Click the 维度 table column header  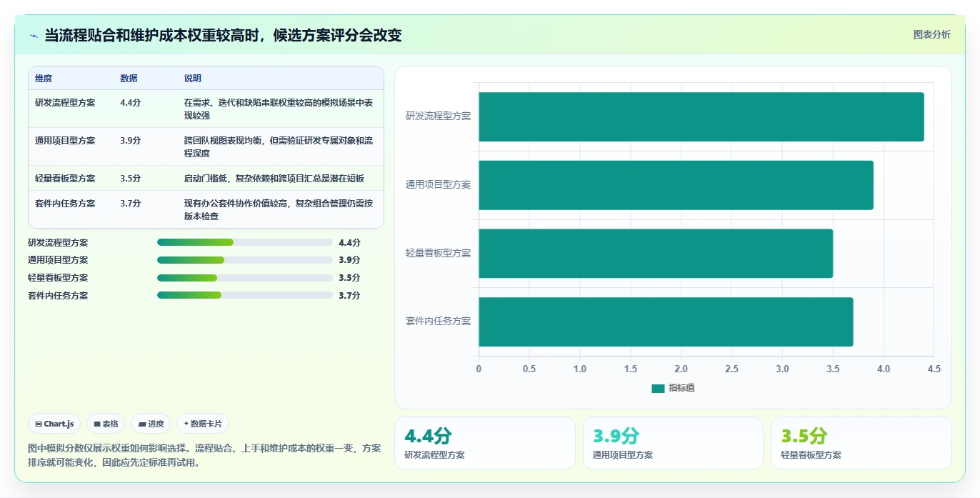click(44, 79)
